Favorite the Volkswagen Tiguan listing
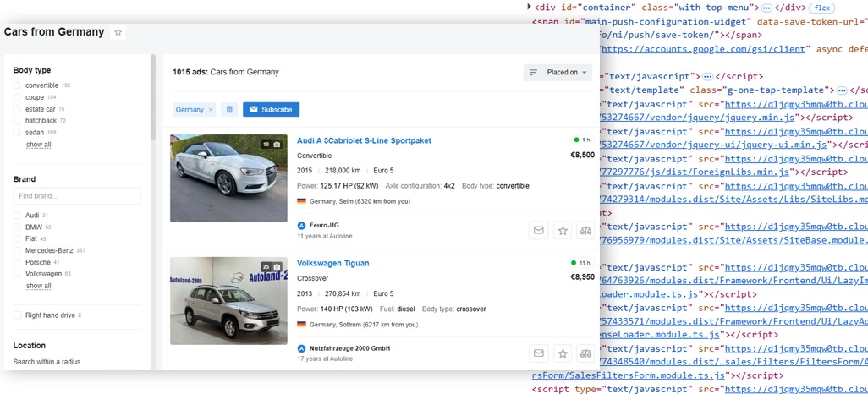The image size is (868, 394). (x=562, y=353)
